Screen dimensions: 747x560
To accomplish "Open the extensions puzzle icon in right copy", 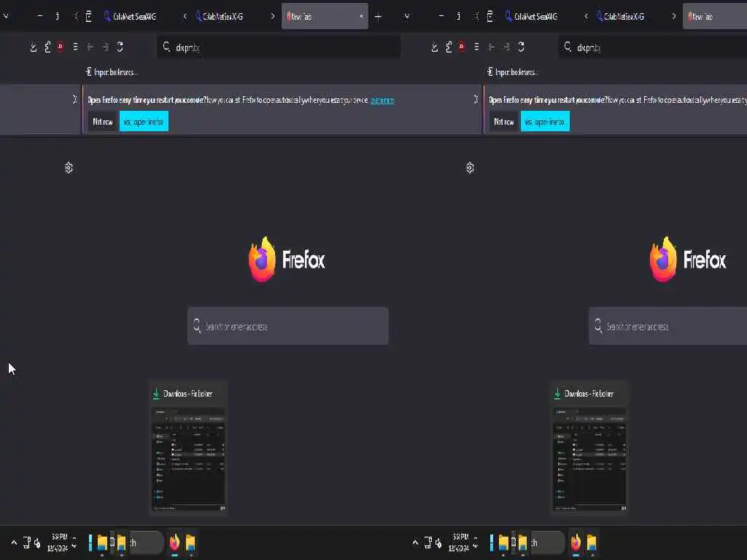I will [x=449, y=47].
